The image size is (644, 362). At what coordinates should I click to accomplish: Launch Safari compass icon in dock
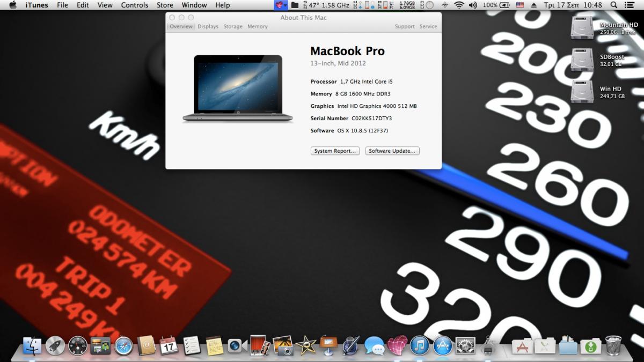[123, 346]
